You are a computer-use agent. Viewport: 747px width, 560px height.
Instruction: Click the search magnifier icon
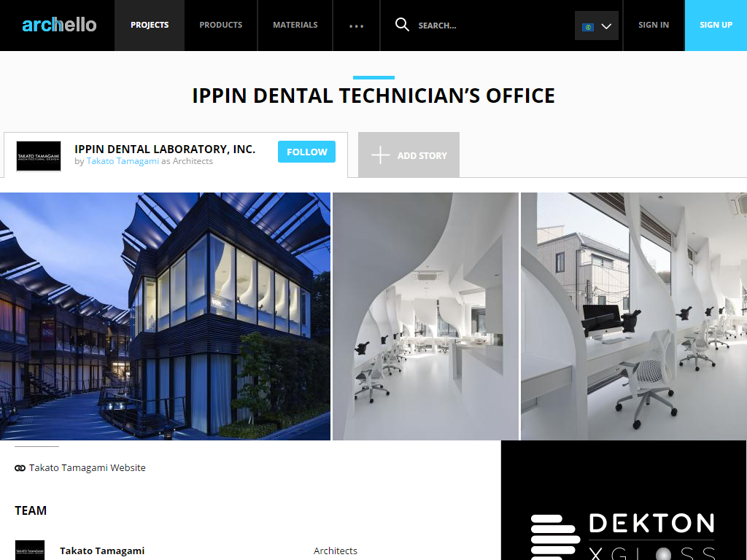pyautogui.click(x=402, y=25)
